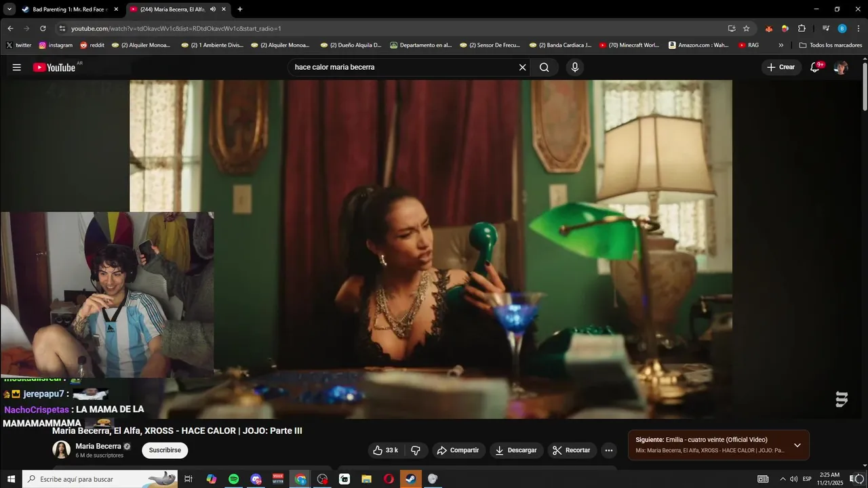The width and height of the screenshot is (868, 488).
Task: Bookmark this page with the star
Action: click(x=746, y=28)
